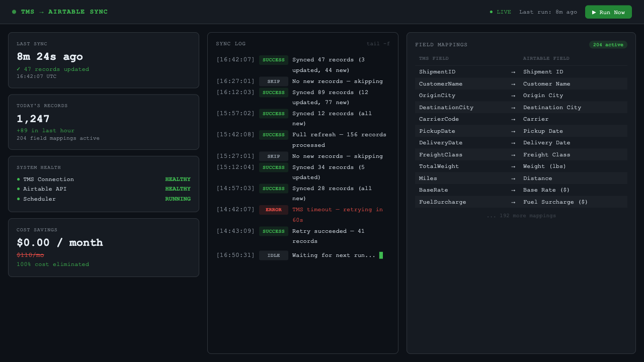This screenshot has width=644, height=362.
Task: Click the red ERROR badge at 14:42:07
Action: pos(274,210)
